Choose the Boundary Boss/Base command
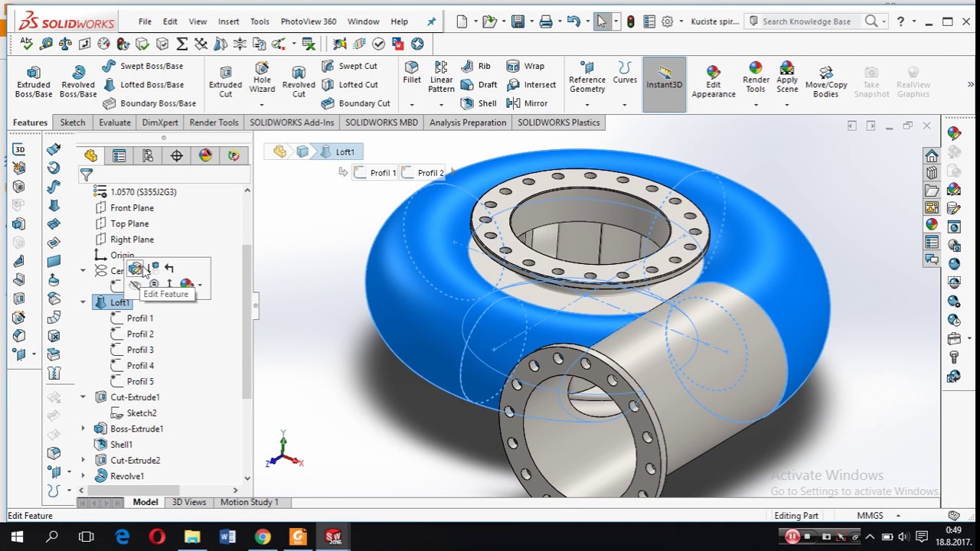Image resolution: width=980 pixels, height=551 pixels. pos(149,103)
